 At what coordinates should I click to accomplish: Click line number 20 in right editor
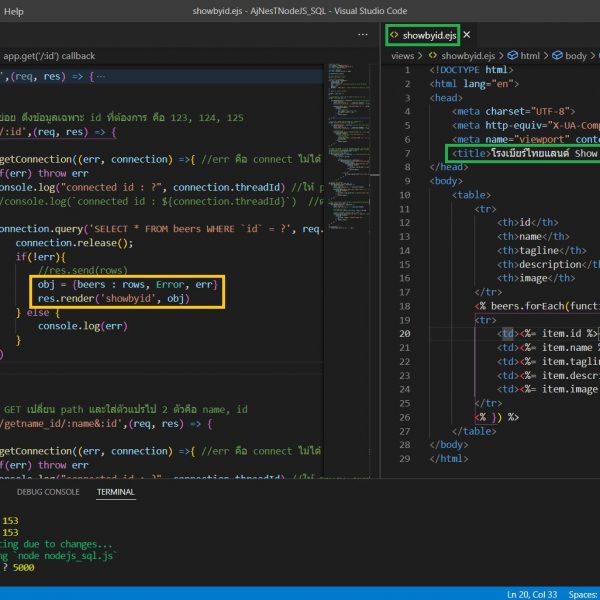[404, 333]
